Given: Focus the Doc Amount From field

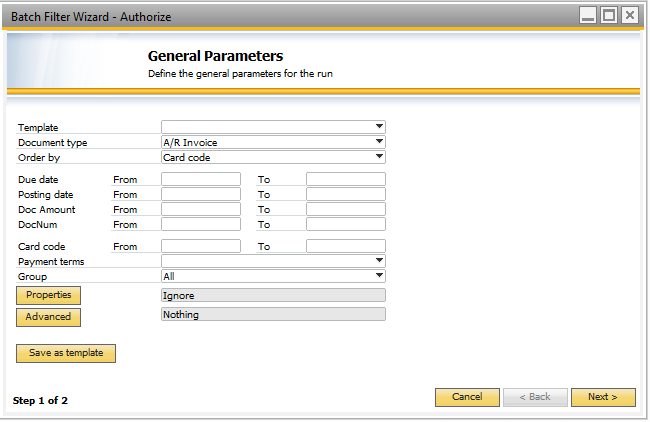Looking at the screenshot, I should tap(201, 209).
